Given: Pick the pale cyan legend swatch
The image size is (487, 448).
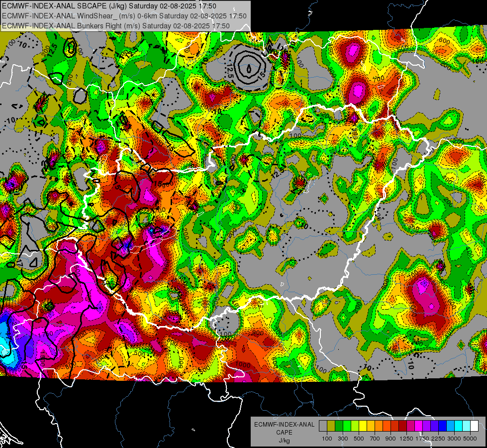Looking at the screenshot, I should pyautogui.click(x=467, y=426).
